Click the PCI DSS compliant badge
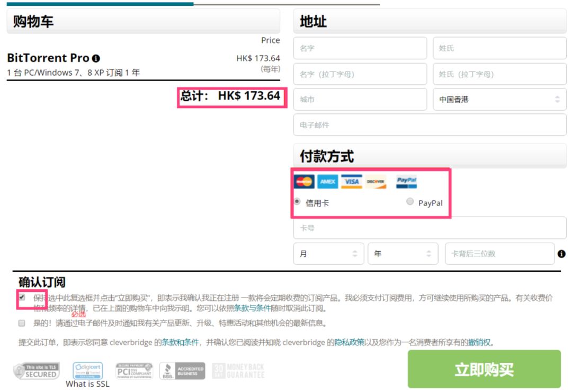 click(x=134, y=371)
